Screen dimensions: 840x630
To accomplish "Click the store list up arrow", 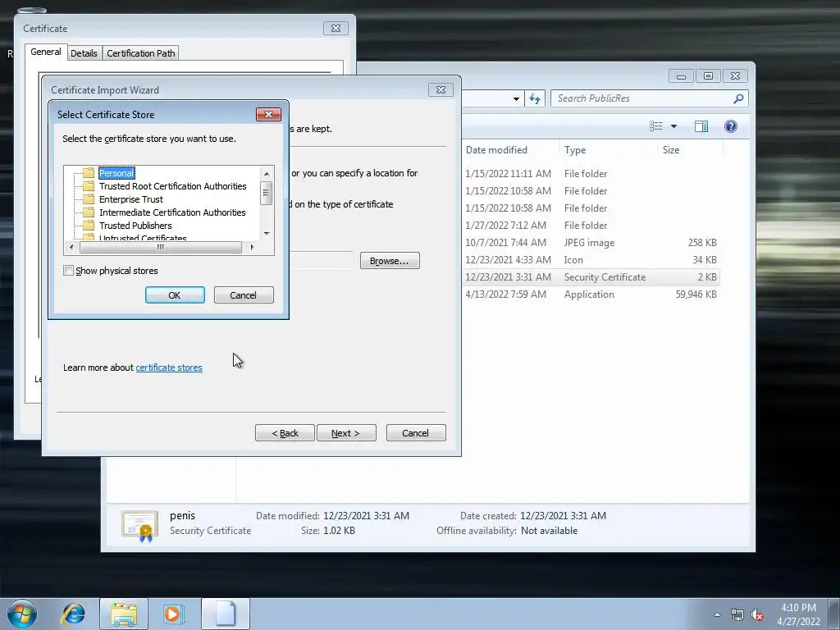I will click(x=267, y=174).
